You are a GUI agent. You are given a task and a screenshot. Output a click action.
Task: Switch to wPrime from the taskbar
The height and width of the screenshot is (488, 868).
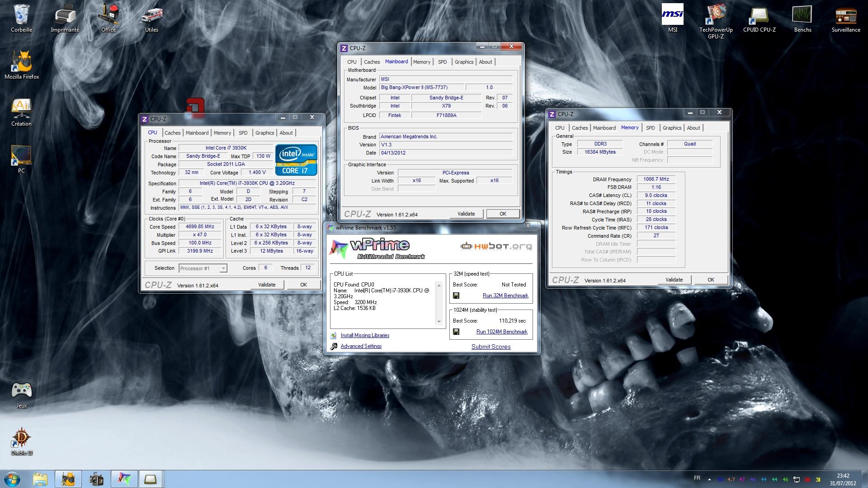tap(124, 479)
